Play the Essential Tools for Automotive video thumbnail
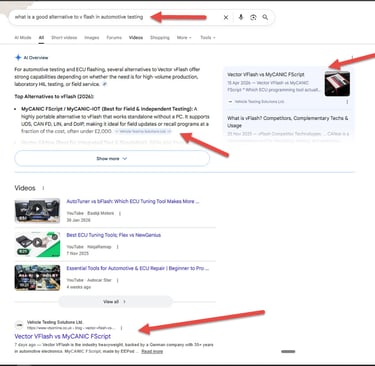 (x=37, y=277)
